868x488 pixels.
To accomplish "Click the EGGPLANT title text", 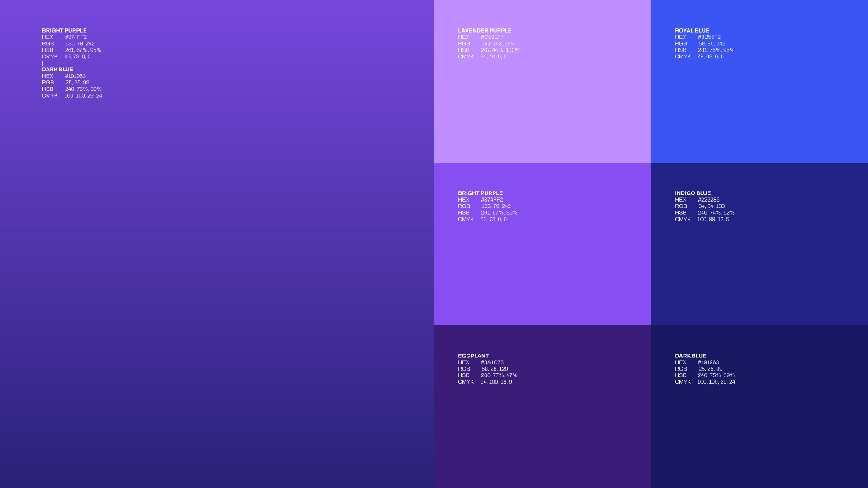I will (473, 356).
